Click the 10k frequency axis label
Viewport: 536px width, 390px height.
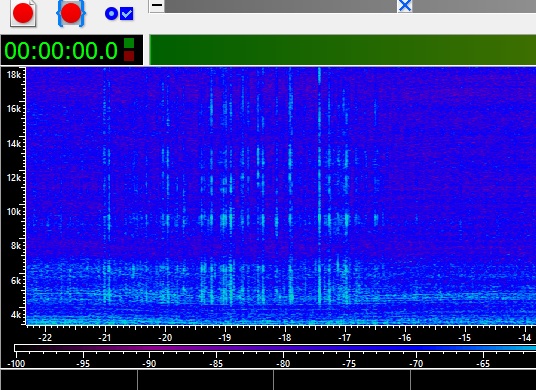point(14,212)
